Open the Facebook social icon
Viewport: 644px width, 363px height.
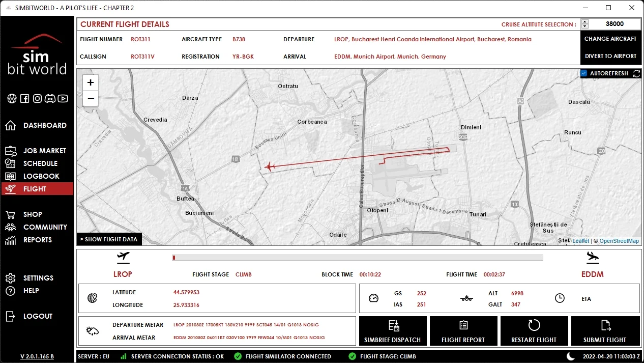pyautogui.click(x=24, y=99)
